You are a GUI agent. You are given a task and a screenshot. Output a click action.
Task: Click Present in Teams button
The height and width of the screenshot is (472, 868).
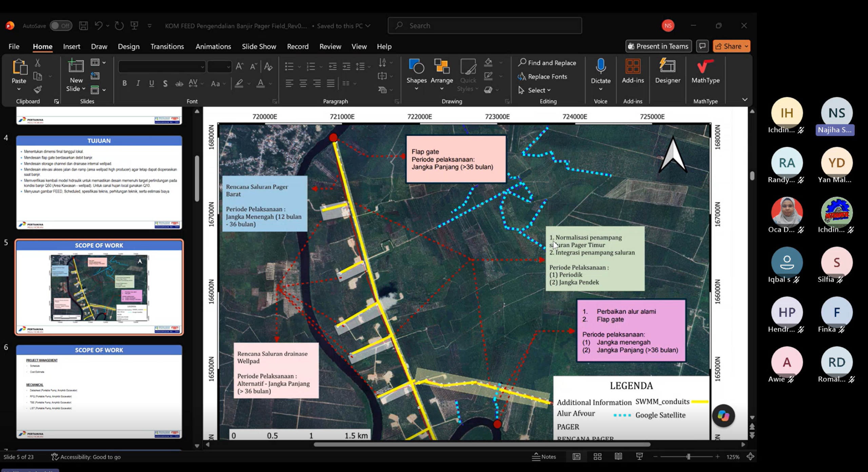pos(658,46)
